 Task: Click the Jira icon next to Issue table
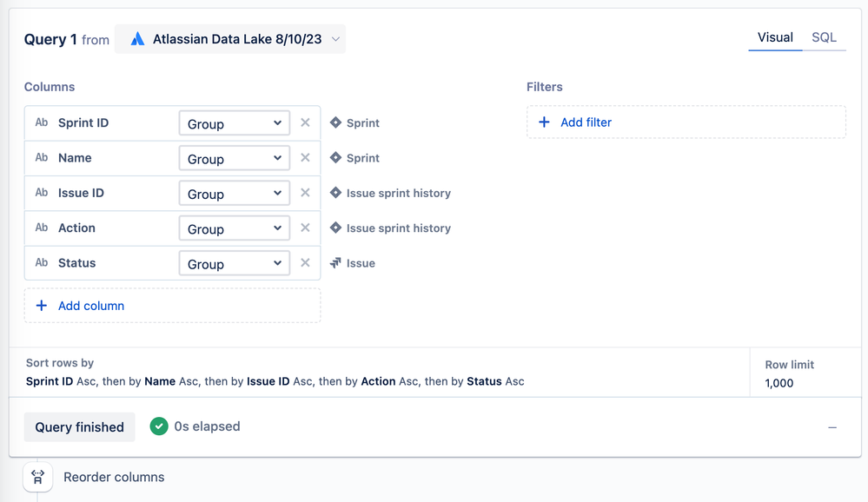click(x=335, y=263)
